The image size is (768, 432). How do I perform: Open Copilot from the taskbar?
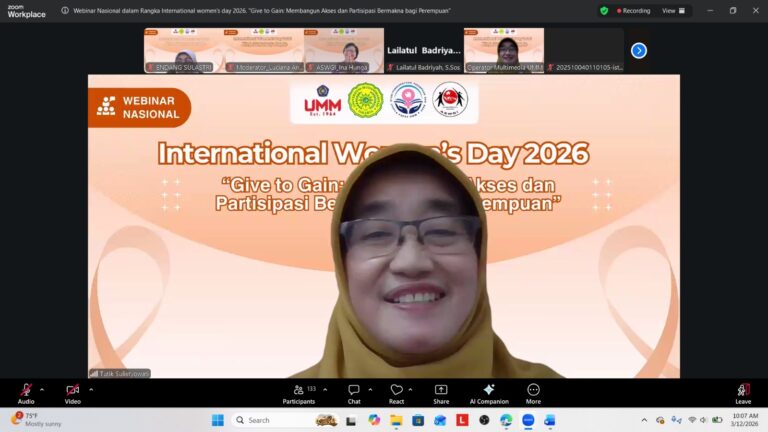point(374,420)
